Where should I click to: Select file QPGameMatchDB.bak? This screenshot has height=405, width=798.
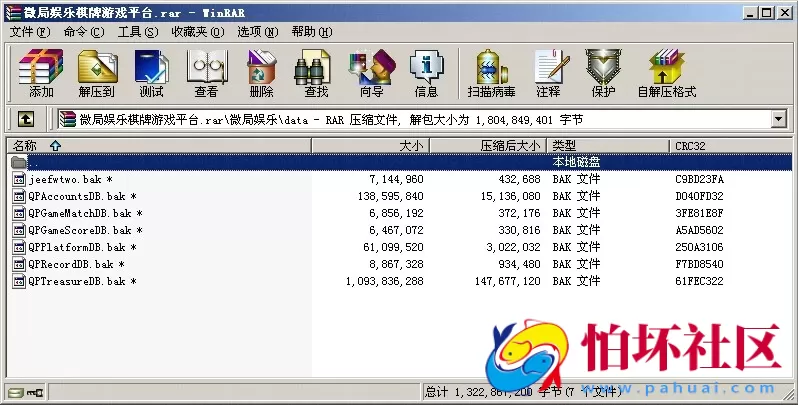[86, 213]
